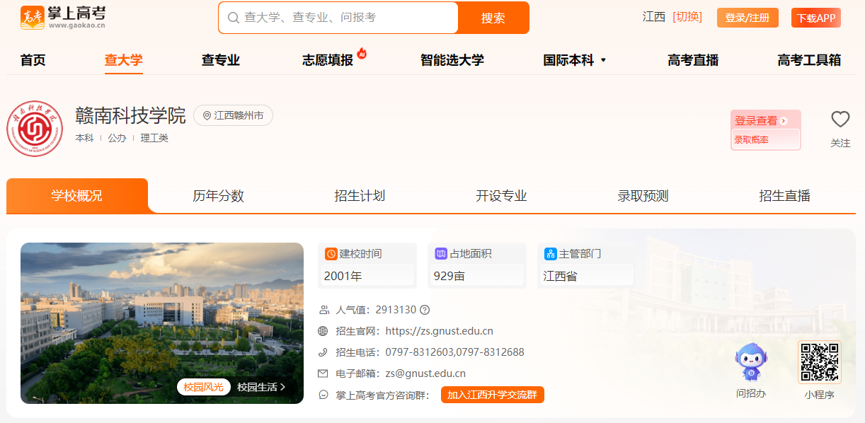This screenshot has width=865, height=423.
Task: Switch to the 开设专业 tab
Action: pyautogui.click(x=501, y=195)
